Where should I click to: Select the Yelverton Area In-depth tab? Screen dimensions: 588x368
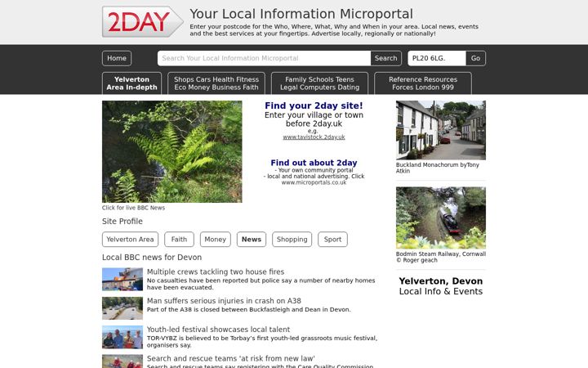point(131,83)
